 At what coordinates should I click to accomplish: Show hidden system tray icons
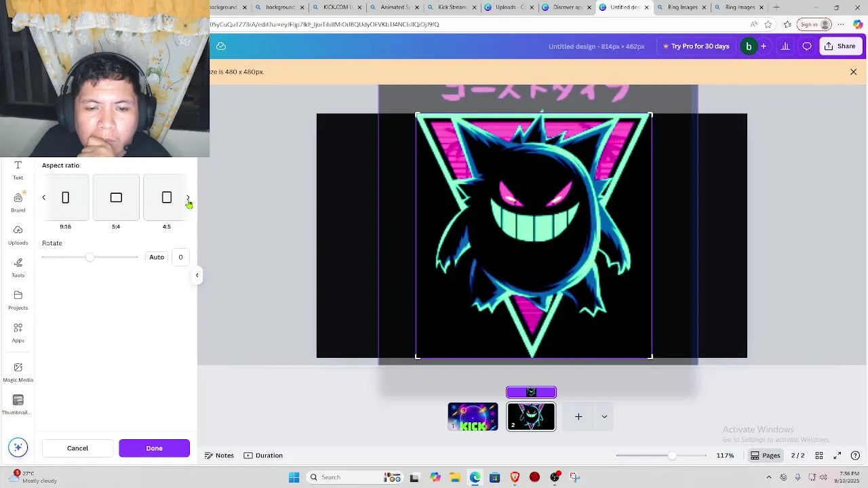(768, 477)
